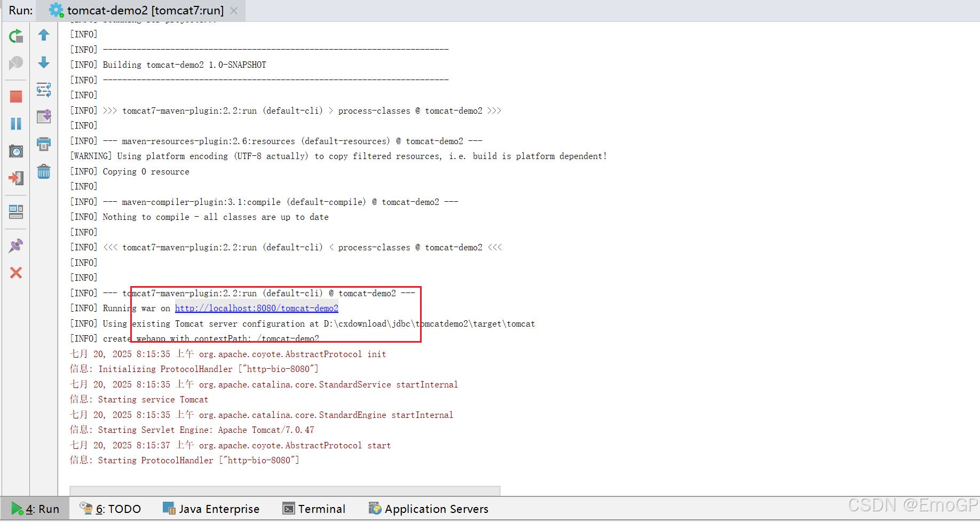The image size is (980, 522).
Task: Clear all console output with trash icon
Action: tap(44, 171)
